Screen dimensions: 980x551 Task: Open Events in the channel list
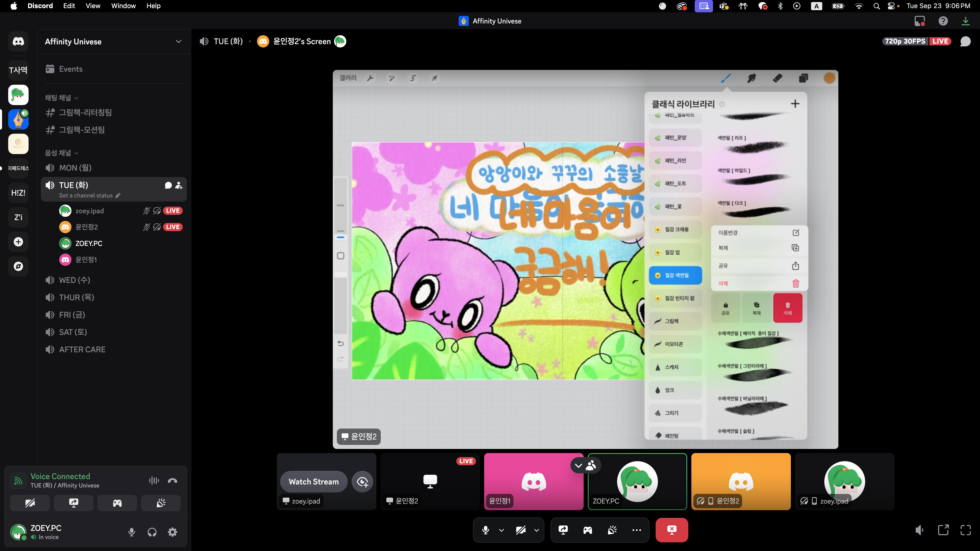coord(71,69)
